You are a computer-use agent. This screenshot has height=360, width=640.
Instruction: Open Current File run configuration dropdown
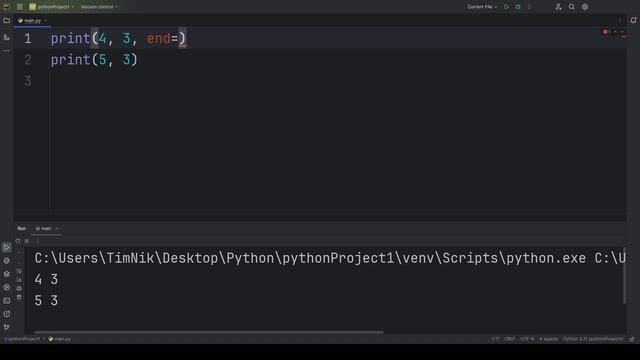[x=482, y=7]
